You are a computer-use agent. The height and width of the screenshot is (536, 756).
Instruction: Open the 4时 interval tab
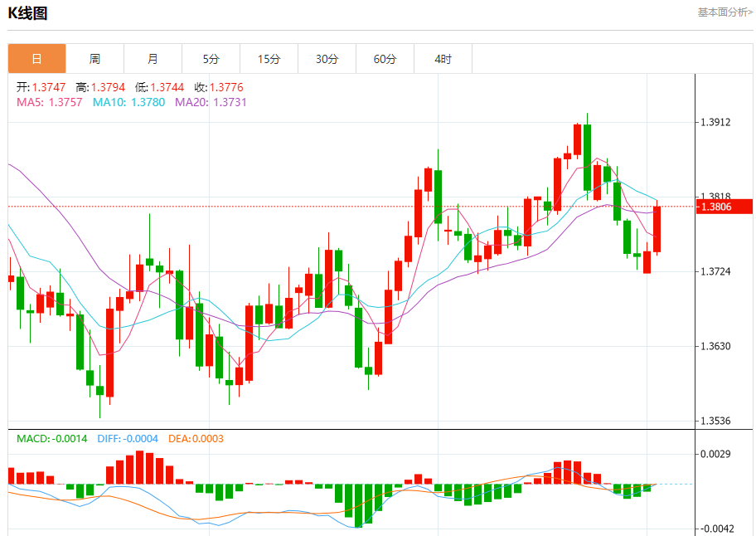(443, 59)
